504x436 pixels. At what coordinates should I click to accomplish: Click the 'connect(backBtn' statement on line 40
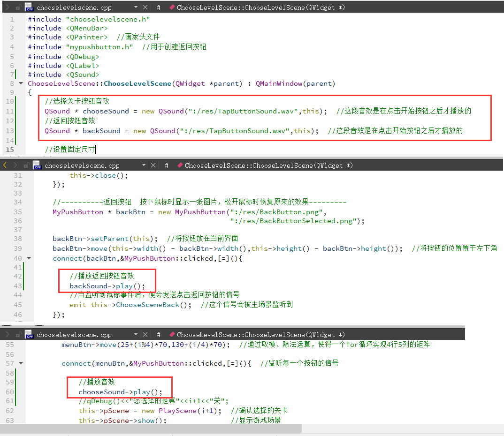pos(147,258)
